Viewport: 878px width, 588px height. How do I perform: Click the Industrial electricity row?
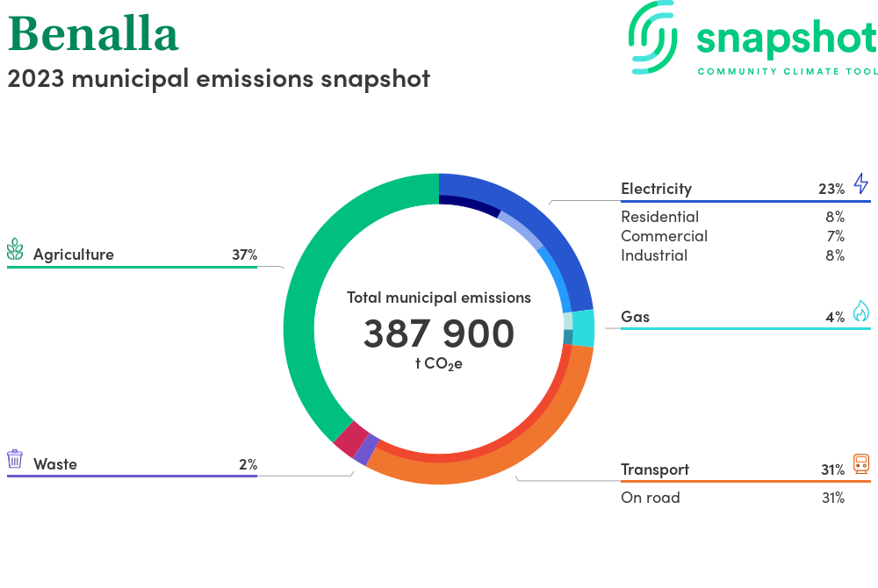pyautogui.click(x=654, y=255)
